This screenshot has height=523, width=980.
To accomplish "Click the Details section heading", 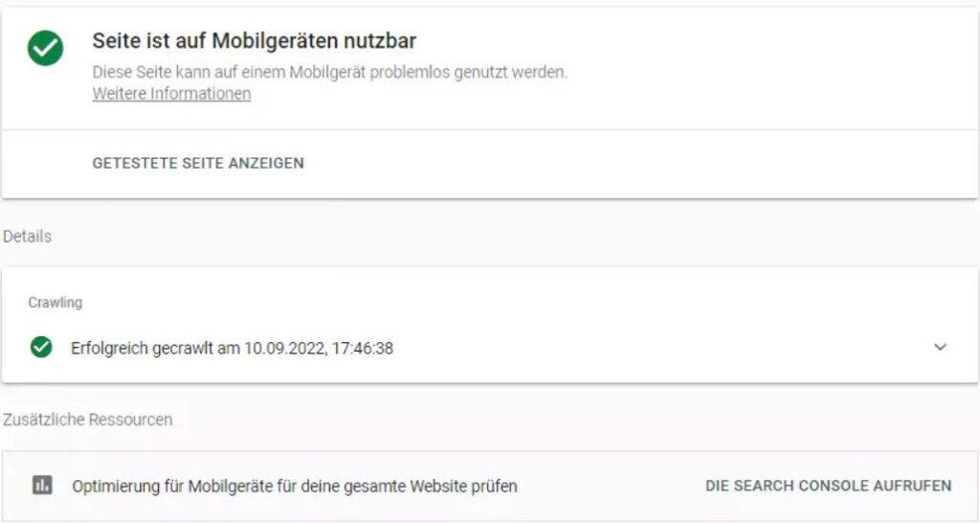I will coord(28,237).
